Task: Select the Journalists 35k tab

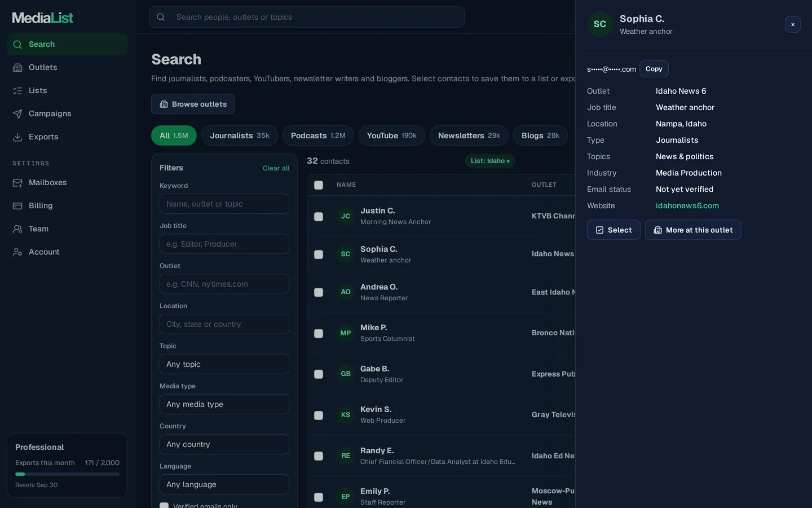Action: (x=240, y=135)
